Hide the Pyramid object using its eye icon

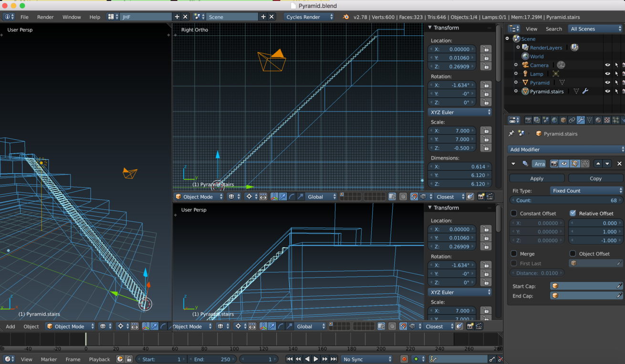606,82
